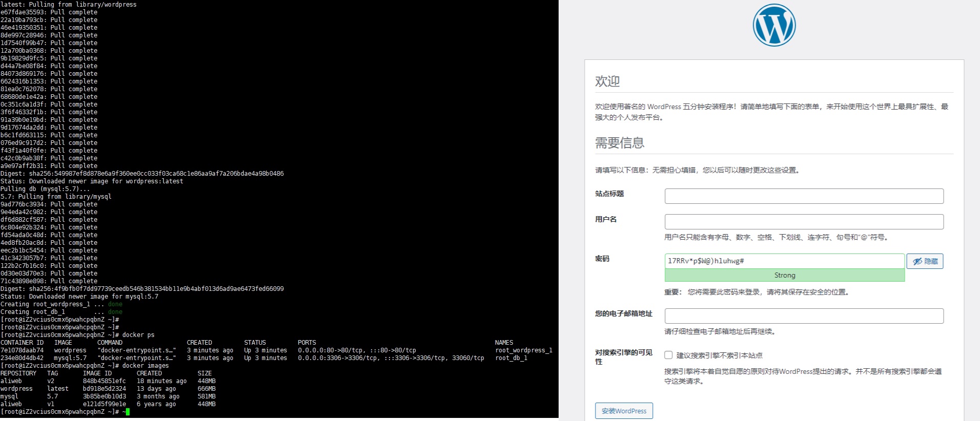
Task: Click image ID 848b45851efc in terminal
Action: pos(104,381)
